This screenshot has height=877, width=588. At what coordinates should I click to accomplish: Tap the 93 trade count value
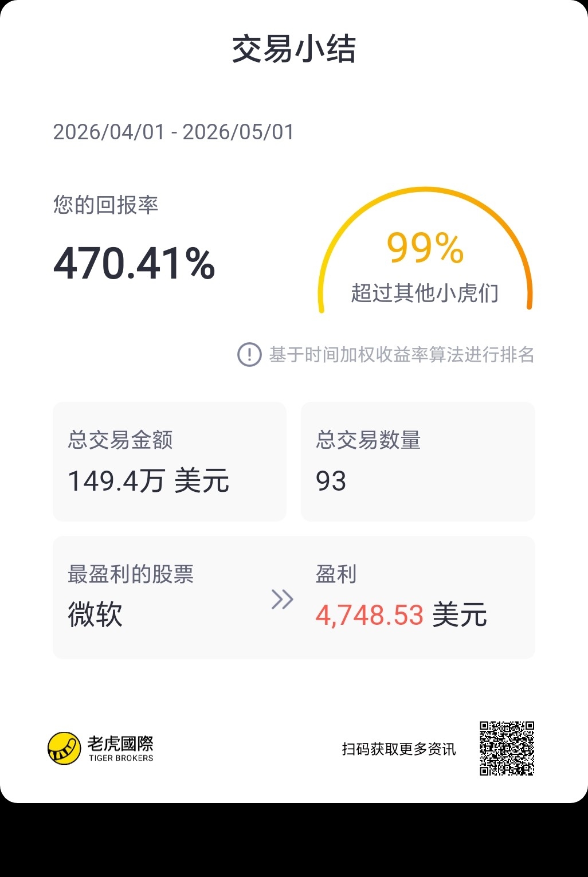click(331, 481)
